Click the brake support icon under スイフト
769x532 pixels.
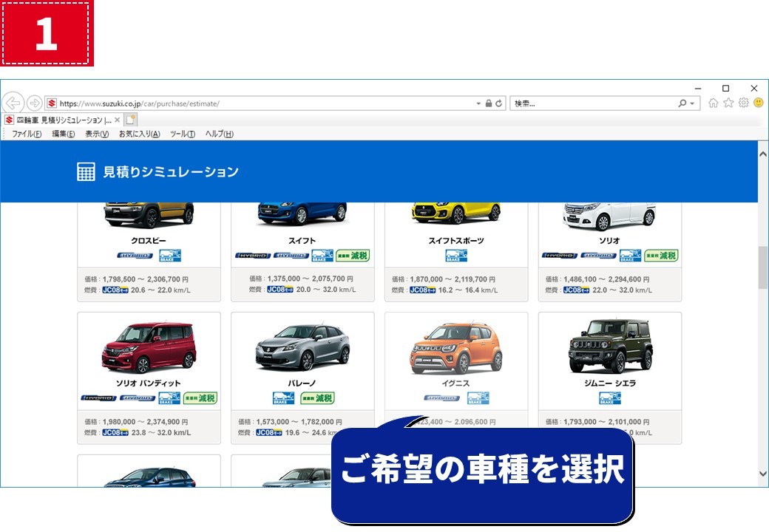(x=322, y=256)
